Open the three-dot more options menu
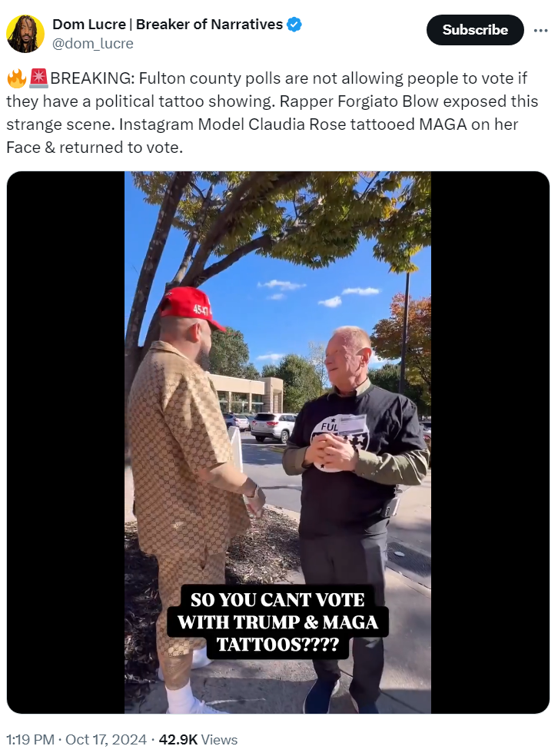This screenshot has height=756, width=558. pyautogui.click(x=540, y=31)
